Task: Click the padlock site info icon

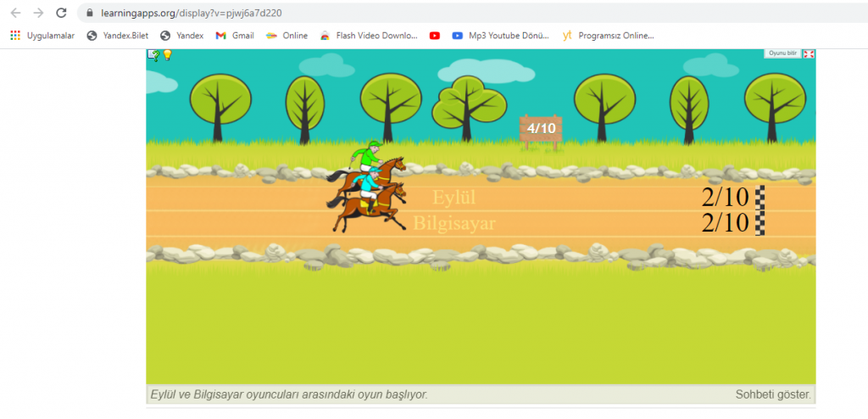Action: (90, 13)
